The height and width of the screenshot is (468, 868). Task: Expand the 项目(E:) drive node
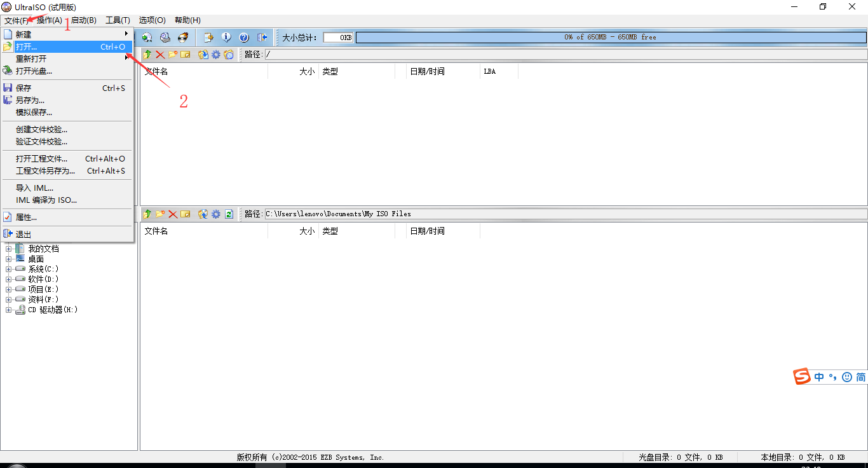coord(9,290)
